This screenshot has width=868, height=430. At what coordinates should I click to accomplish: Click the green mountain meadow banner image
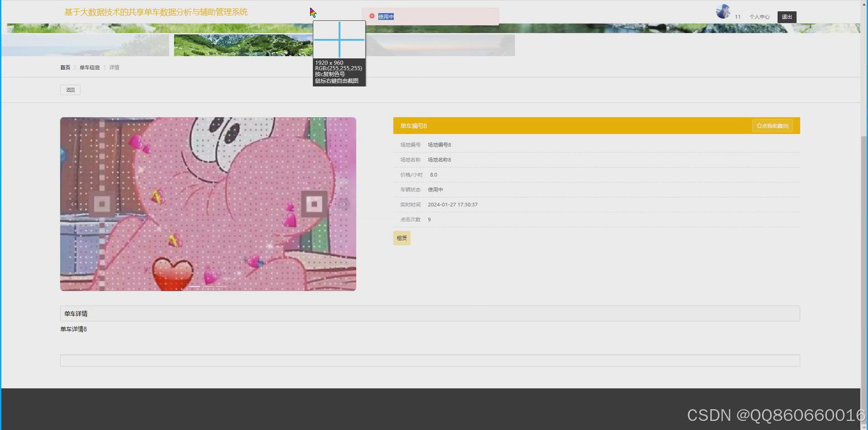coord(244,45)
